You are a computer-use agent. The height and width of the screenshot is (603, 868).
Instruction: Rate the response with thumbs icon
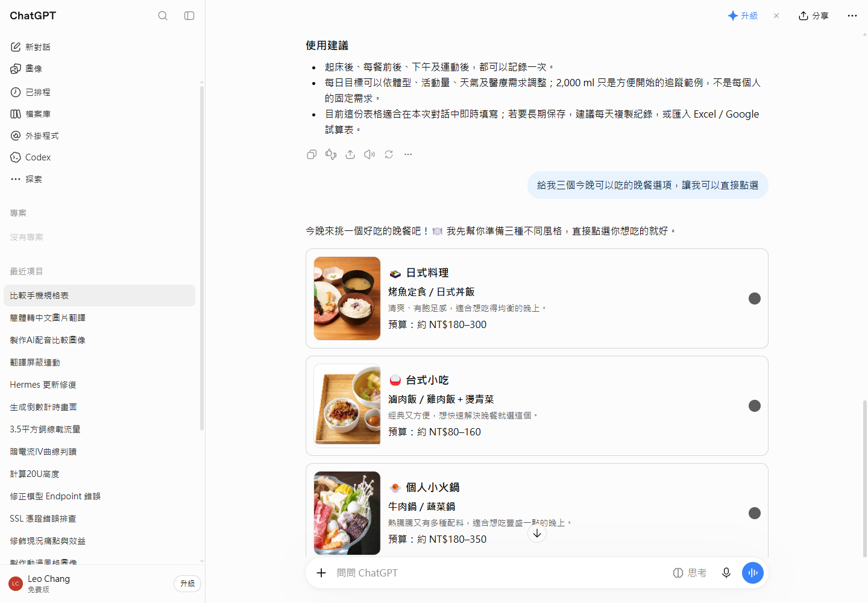[x=331, y=154]
